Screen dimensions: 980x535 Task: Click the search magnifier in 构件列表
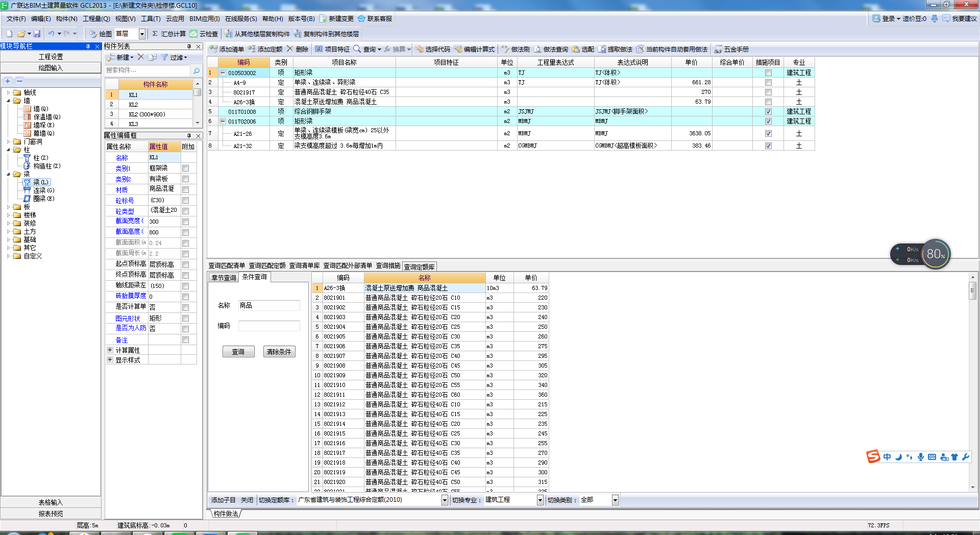[x=197, y=70]
